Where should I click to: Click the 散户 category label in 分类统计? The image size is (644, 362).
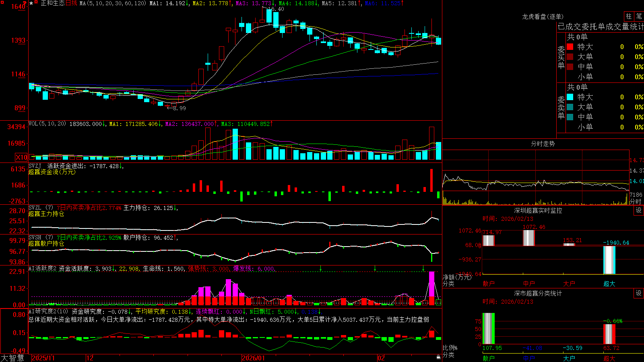489,358
